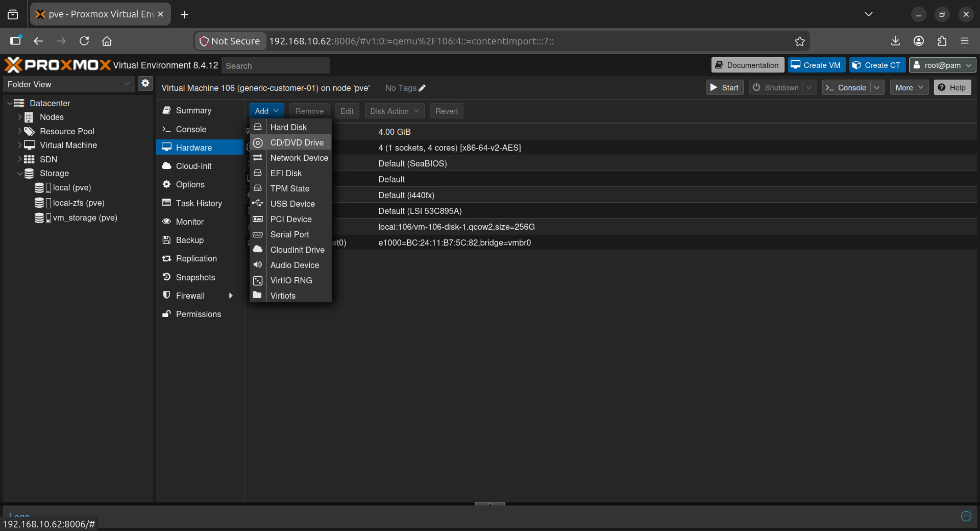
Task: Add a CloudInit Drive
Action: 290,250
